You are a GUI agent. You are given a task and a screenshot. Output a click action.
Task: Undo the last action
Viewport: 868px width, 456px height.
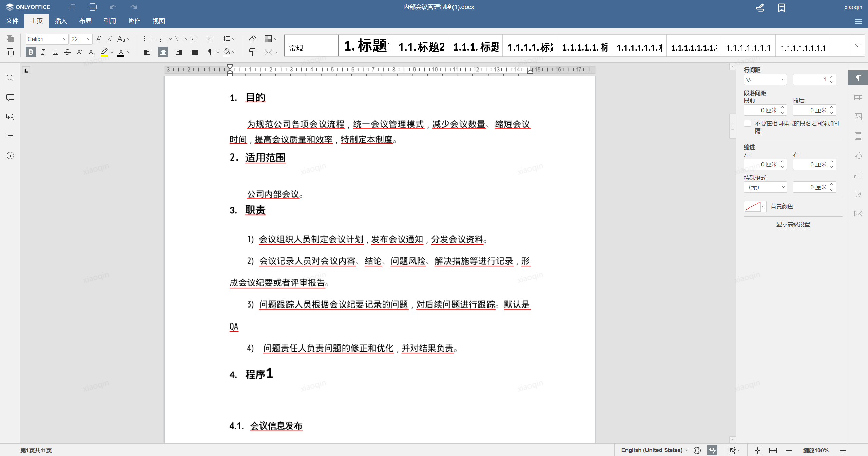[x=113, y=7]
